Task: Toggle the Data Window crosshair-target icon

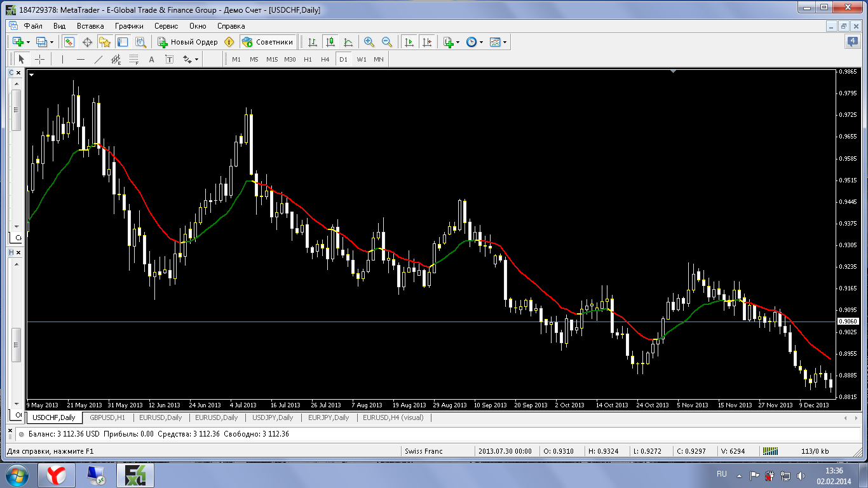Action: tap(87, 42)
